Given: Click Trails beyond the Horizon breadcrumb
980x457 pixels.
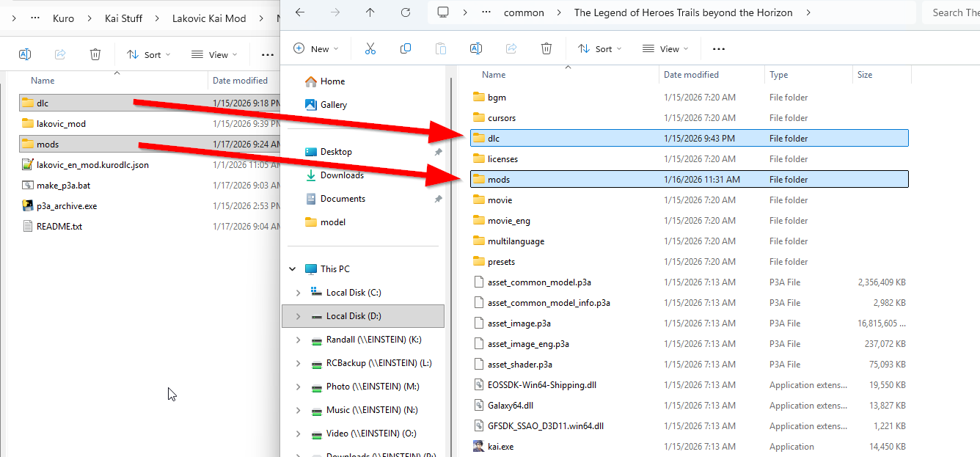Looking at the screenshot, I should point(683,12).
